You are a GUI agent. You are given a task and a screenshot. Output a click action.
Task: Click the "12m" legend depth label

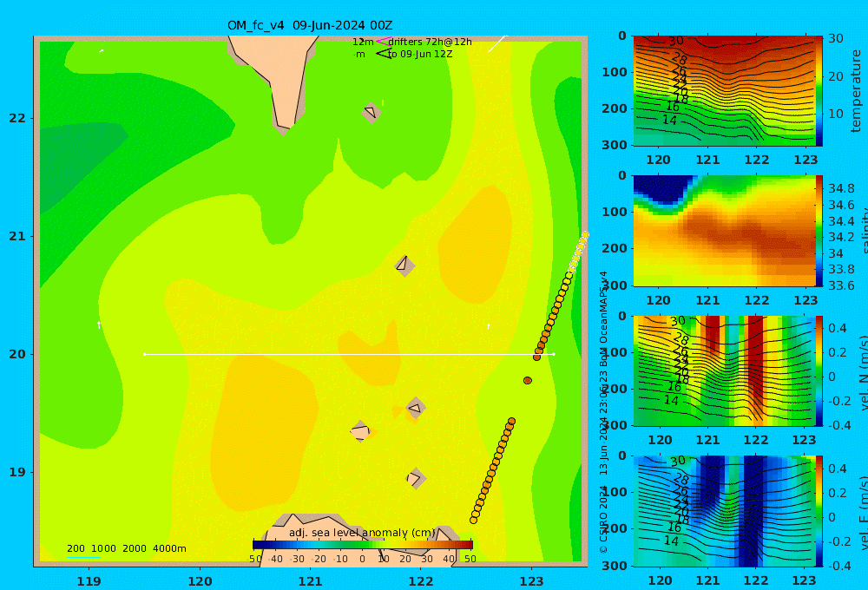point(363,42)
